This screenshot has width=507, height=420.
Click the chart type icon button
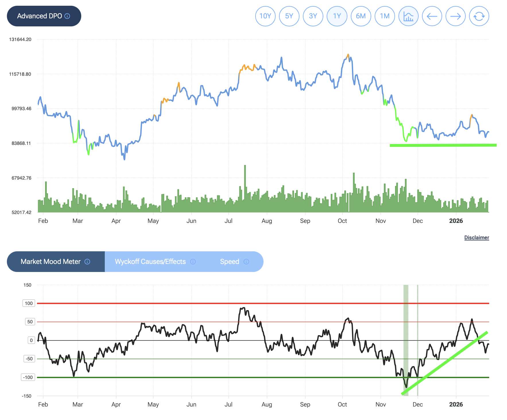coord(408,16)
